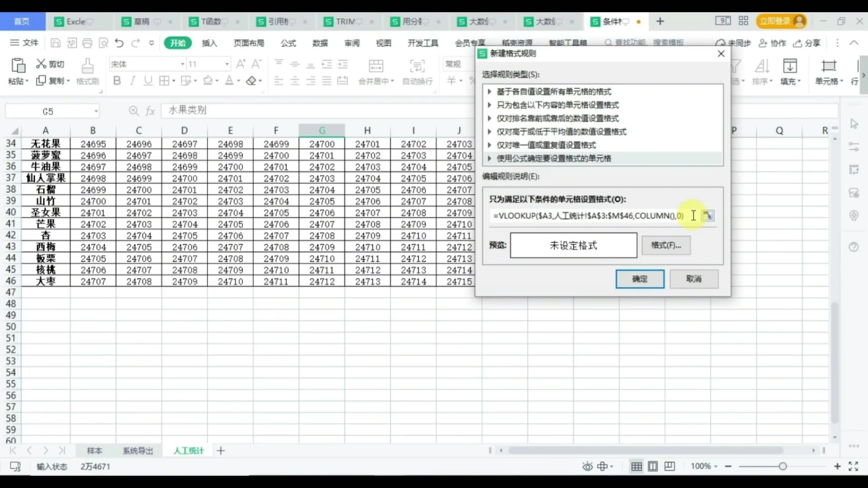Click the Cells format icon

click(829, 66)
